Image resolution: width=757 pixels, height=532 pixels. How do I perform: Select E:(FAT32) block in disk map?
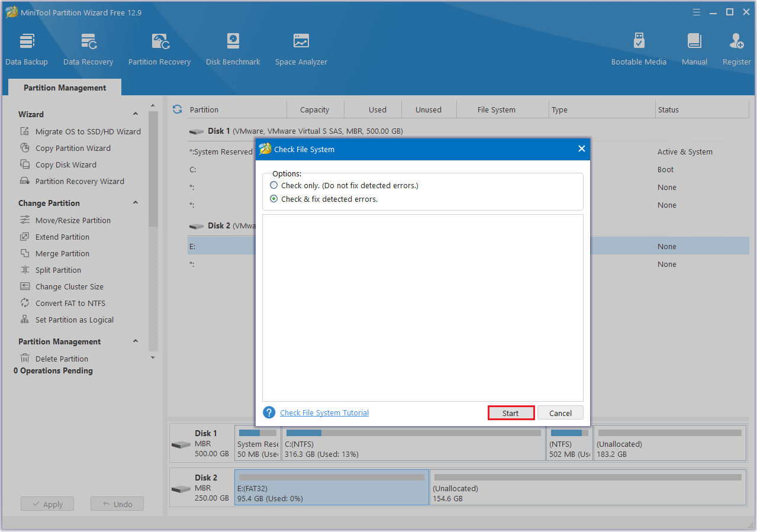tap(331, 488)
